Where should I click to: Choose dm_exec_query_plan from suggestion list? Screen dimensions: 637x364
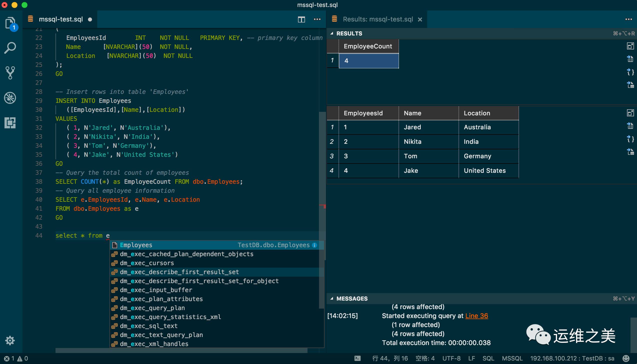tap(152, 308)
